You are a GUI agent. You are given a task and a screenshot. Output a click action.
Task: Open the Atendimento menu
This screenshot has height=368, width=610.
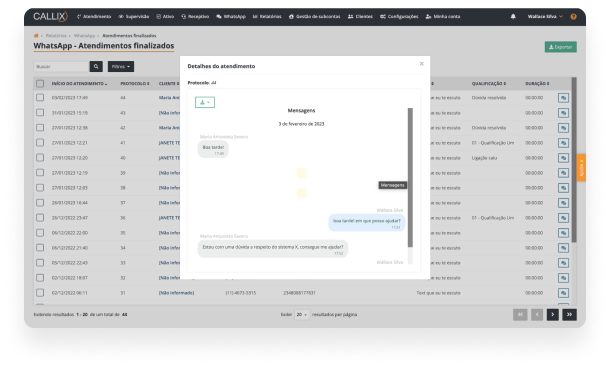pos(94,16)
